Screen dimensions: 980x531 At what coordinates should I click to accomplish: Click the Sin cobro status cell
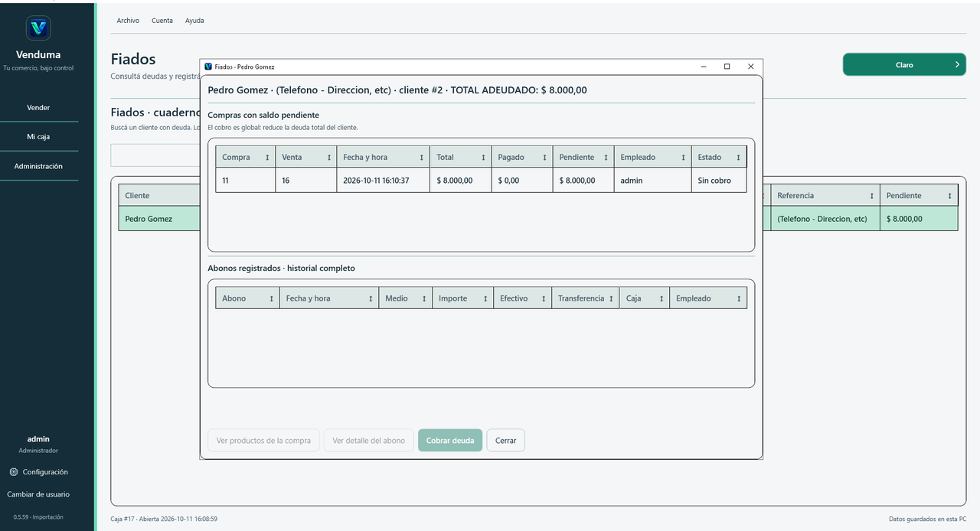tap(718, 181)
